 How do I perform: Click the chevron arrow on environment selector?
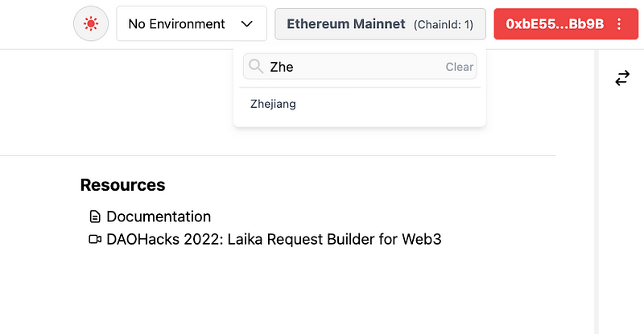tap(247, 24)
